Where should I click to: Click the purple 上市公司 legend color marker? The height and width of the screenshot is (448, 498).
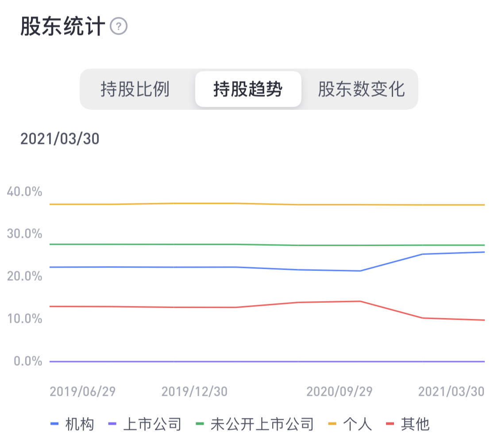click(112, 424)
